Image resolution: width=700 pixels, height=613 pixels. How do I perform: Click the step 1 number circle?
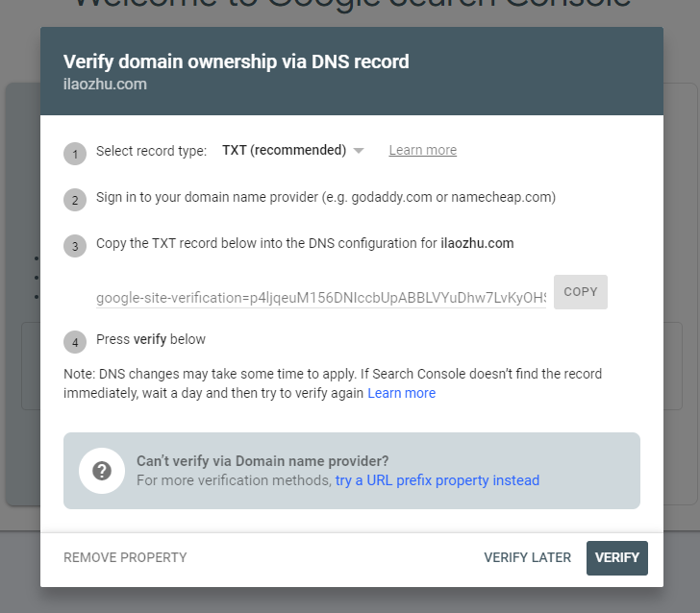[75, 154]
